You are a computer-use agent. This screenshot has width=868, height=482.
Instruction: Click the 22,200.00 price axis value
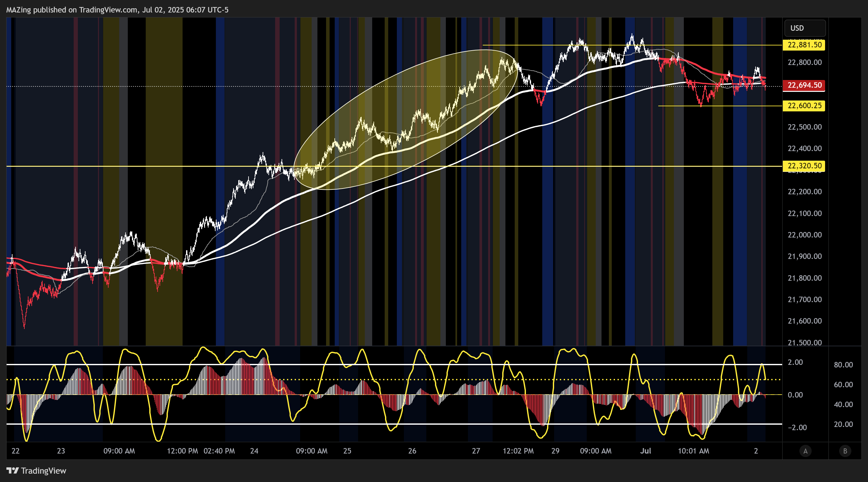(x=804, y=191)
